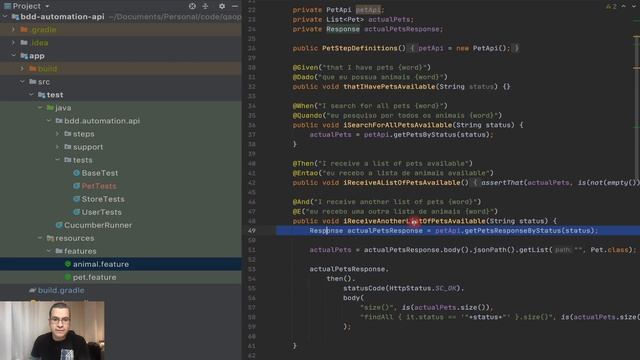Screen dimensions: 640x360
Task: Expand the .idea folder
Action: [x=13, y=43]
